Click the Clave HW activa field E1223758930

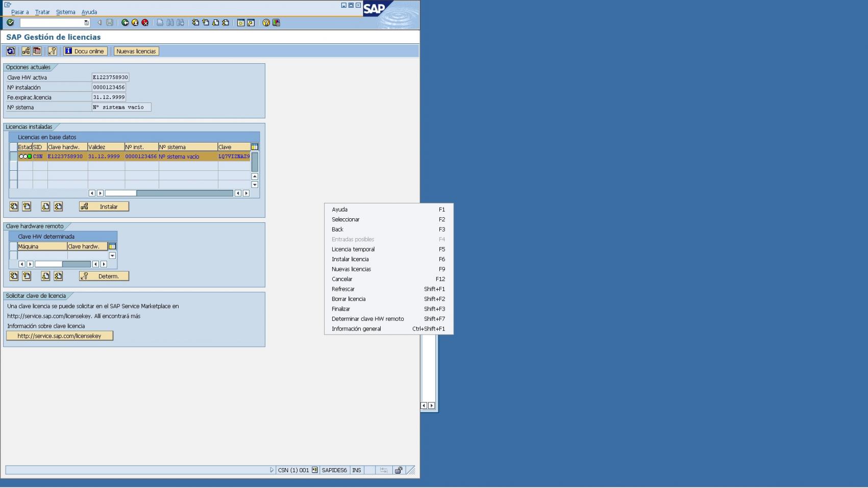[110, 78]
